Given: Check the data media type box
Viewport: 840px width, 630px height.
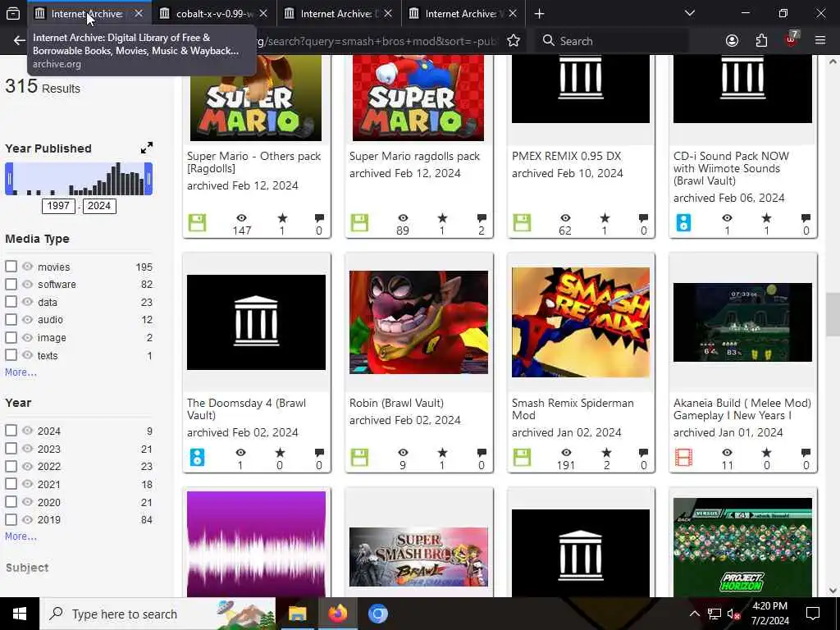Looking at the screenshot, I should [x=11, y=302].
